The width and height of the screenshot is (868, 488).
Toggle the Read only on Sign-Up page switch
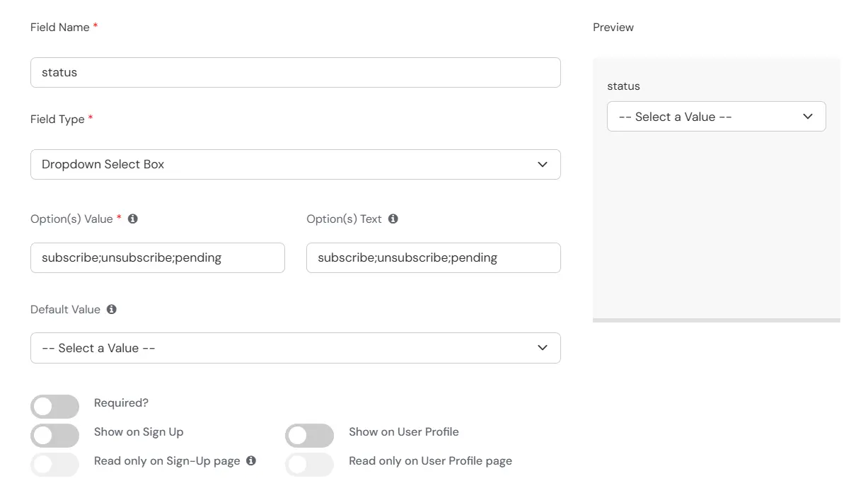coord(55,465)
